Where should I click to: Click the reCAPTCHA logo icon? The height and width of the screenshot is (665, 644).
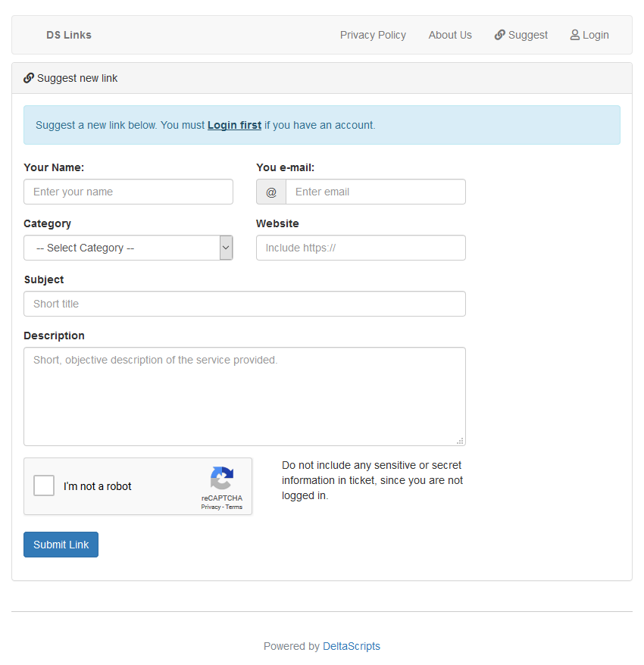click(222, 478)
